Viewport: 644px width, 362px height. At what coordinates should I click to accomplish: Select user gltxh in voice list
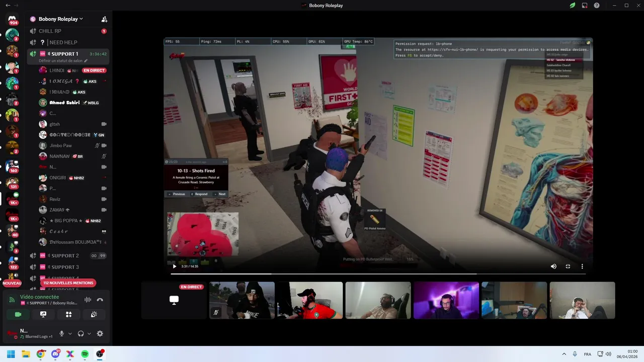73,124
